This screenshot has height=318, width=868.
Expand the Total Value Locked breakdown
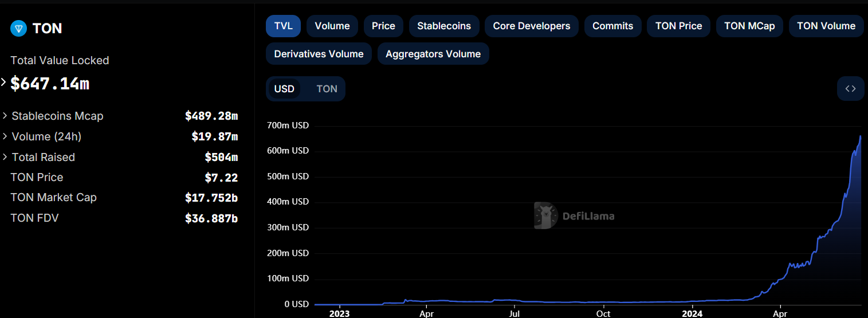(x=3, y=83)
